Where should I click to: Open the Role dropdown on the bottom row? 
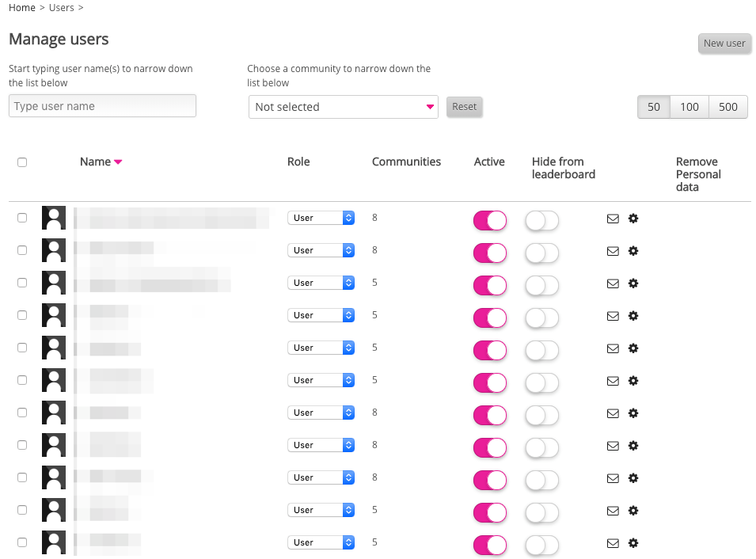click(x=321, y=542)
